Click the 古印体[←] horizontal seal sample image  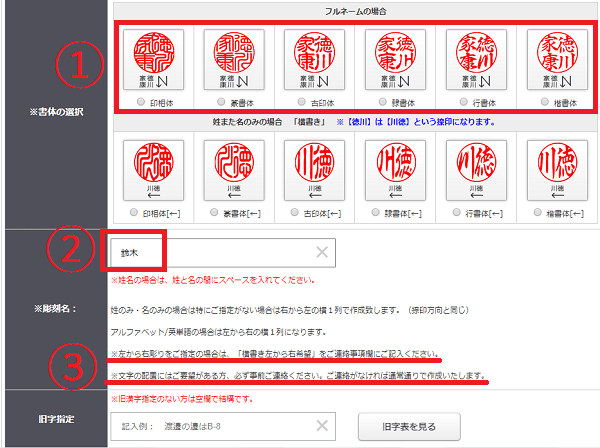tap(315, 170)
